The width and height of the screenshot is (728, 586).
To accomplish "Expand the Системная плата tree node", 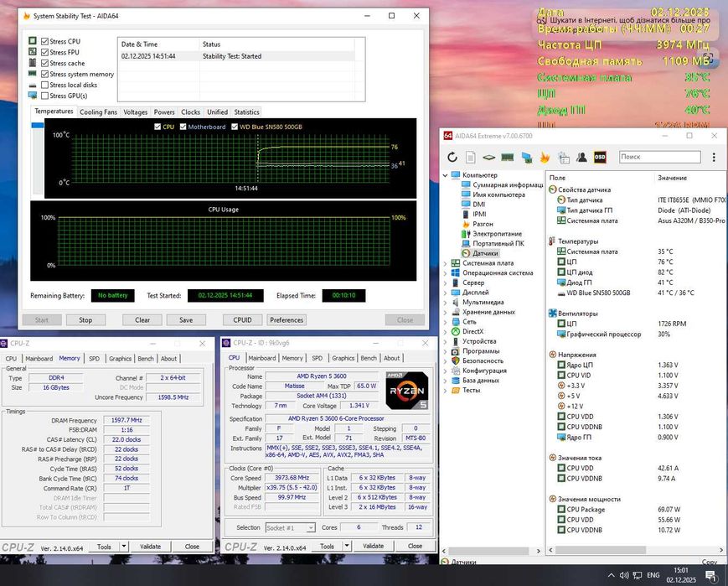I will pos(447,262).
